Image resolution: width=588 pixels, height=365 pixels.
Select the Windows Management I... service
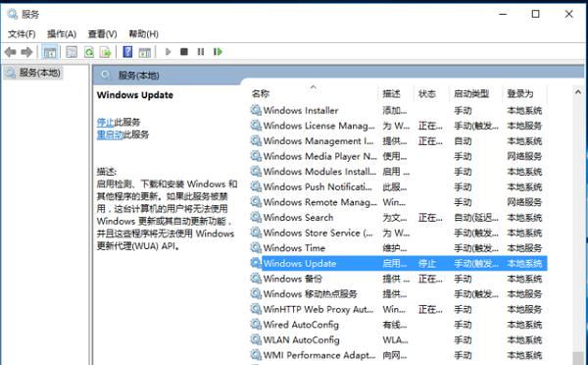pyautogui.click(x=318, y=141)
